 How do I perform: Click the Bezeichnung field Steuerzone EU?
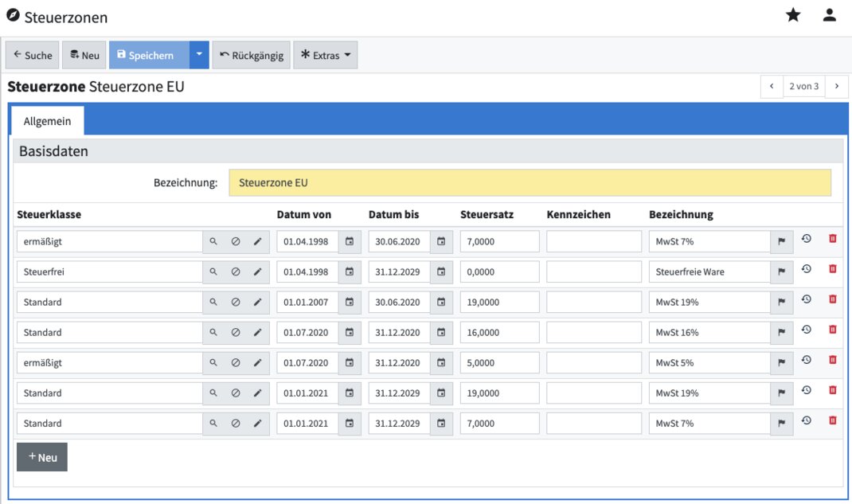point(530,182)
